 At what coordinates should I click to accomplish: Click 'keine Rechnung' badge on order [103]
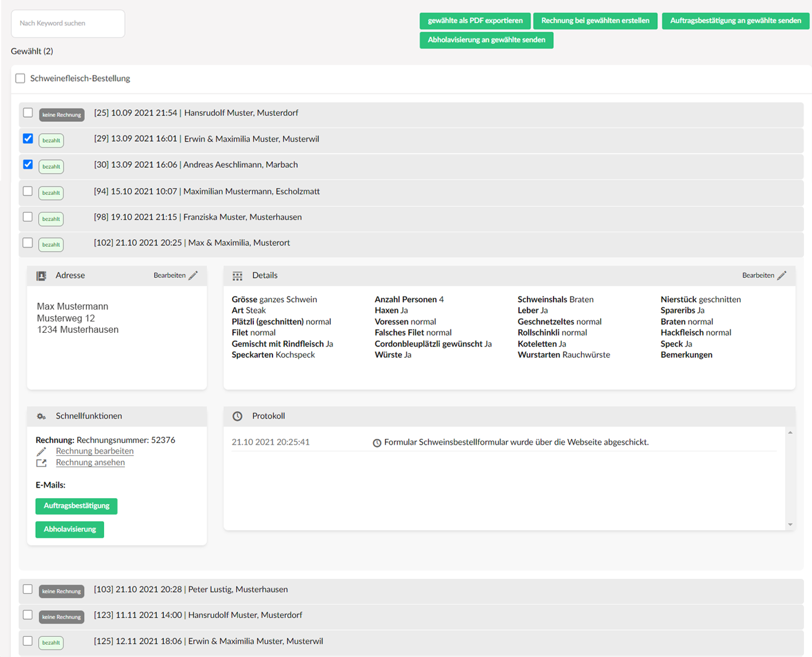[62, 591]
